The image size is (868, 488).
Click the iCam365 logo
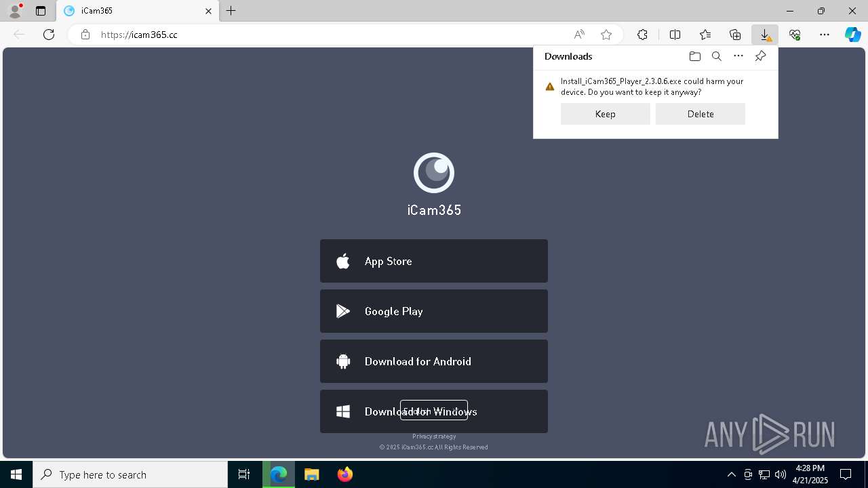(x=434, y=173)
